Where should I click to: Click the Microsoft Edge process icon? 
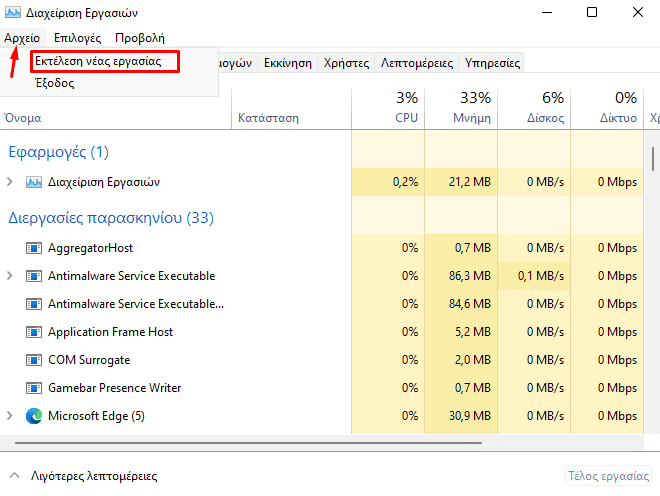pos(34,416)
